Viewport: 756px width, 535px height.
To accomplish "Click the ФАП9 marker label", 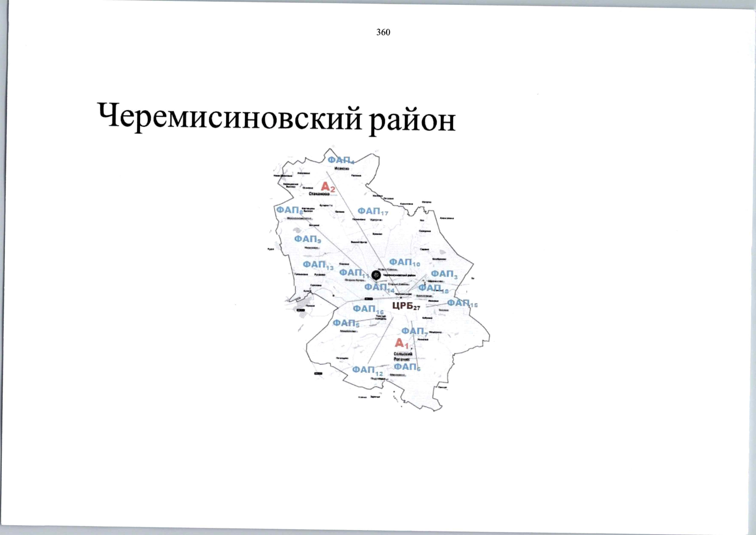I will click(x=307, y=239).
